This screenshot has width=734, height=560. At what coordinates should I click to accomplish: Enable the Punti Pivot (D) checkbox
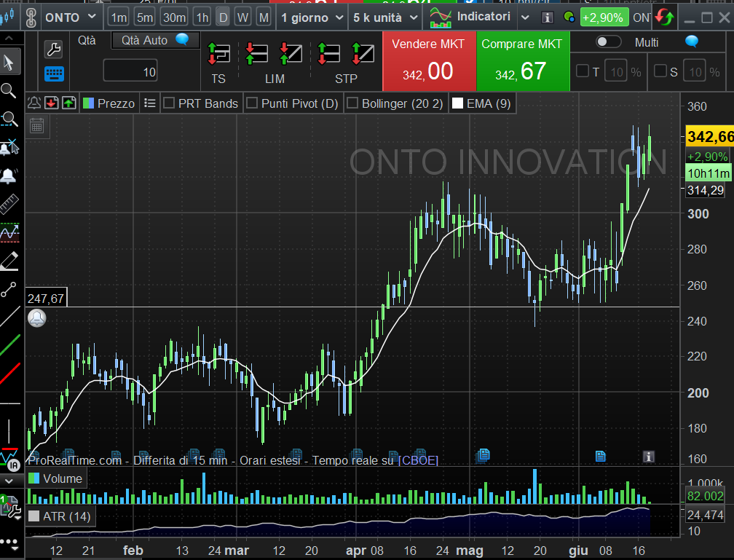(x=252, y=103)
